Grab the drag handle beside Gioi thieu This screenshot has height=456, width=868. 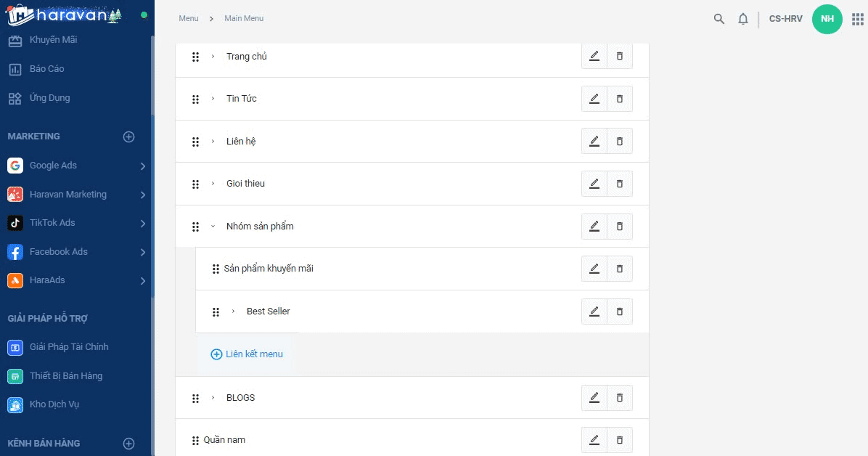195,184
